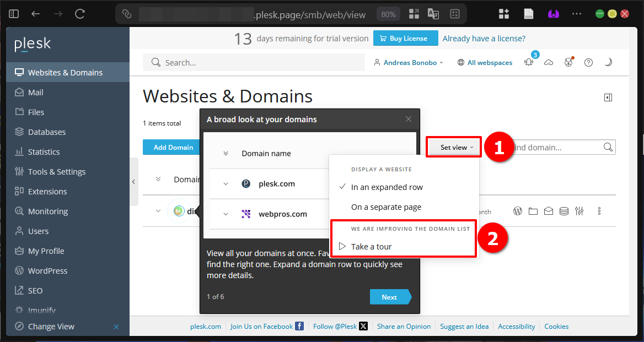The image size is (644, 342).
Task: Click the mail envelope icon in domain row
Action: coord(548,211)
